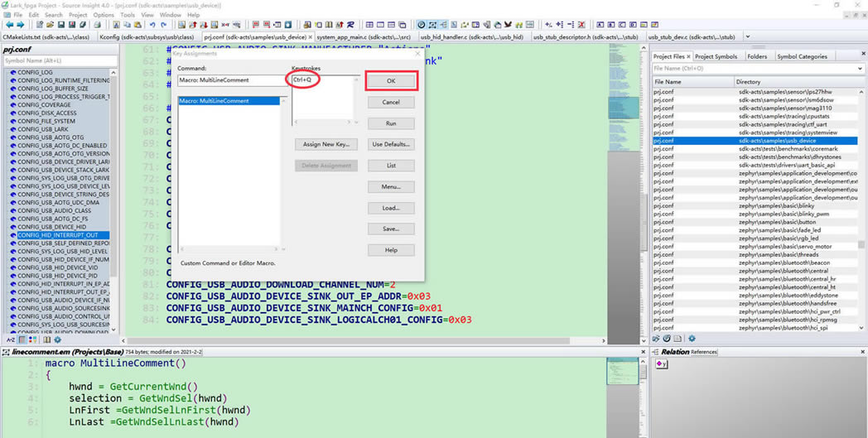
Task: Open the Search menu
Action: (54, 15)
